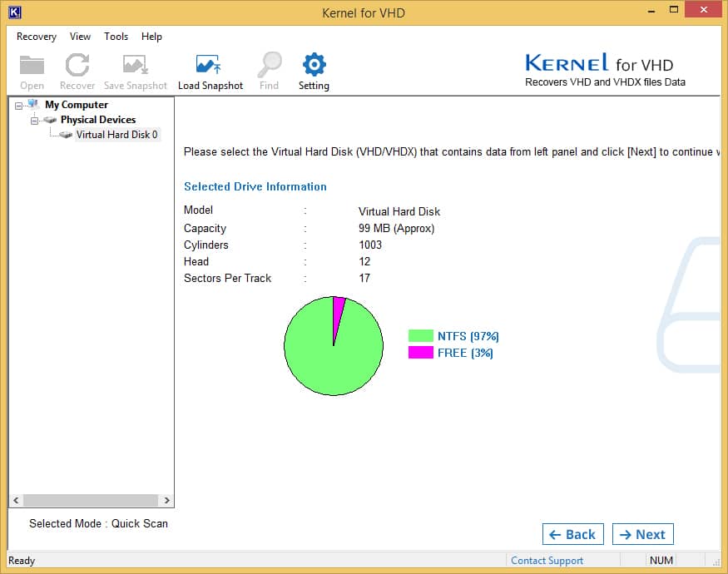This screenshot has height=574, width=728.
Task: Open the Help menu
Action: (151, 37)
